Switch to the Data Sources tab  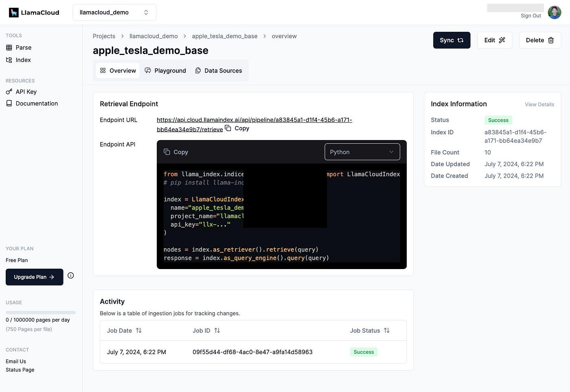coord(219,70)
